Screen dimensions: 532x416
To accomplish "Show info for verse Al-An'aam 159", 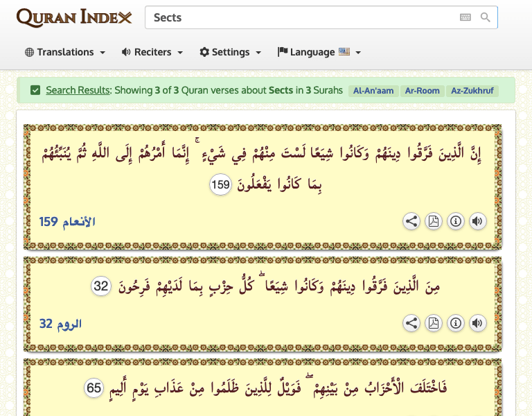I will pos(455,221).
